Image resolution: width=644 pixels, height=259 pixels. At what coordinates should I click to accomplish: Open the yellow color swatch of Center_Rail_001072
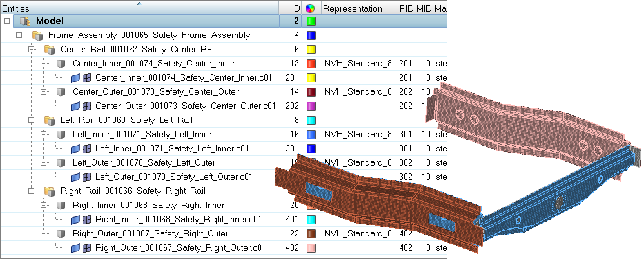coord(311,50)
